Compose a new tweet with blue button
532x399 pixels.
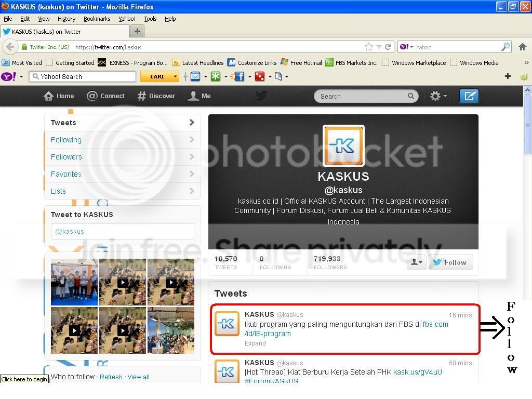point(469,96)
